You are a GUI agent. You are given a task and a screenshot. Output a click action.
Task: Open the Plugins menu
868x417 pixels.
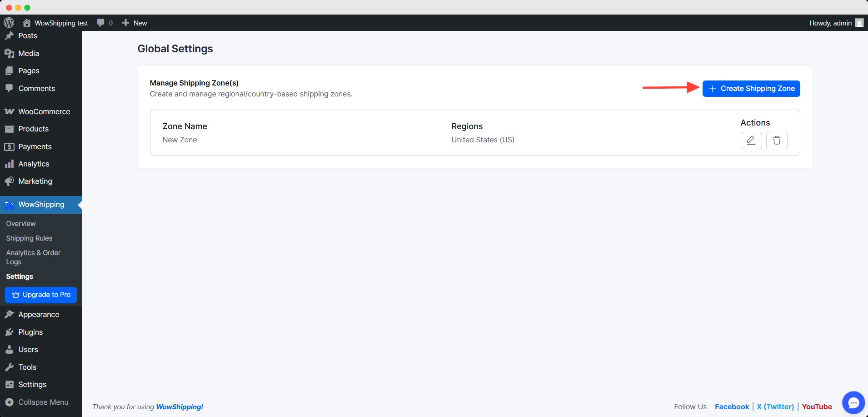(41, 332)
